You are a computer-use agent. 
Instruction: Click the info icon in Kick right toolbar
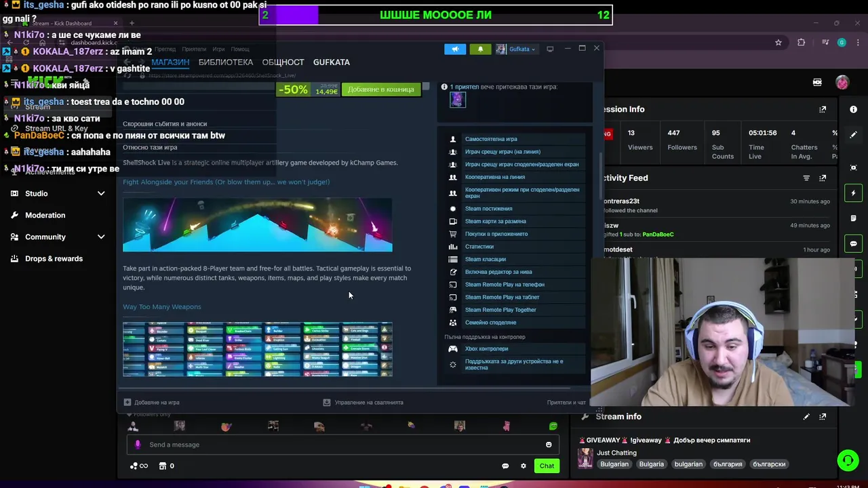click(x=853, y=109)
